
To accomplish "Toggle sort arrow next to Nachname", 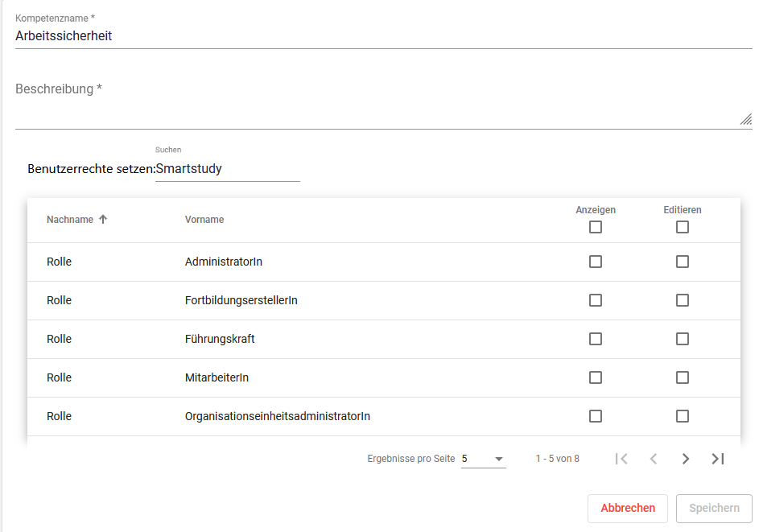I will click(x=103, y=220).
